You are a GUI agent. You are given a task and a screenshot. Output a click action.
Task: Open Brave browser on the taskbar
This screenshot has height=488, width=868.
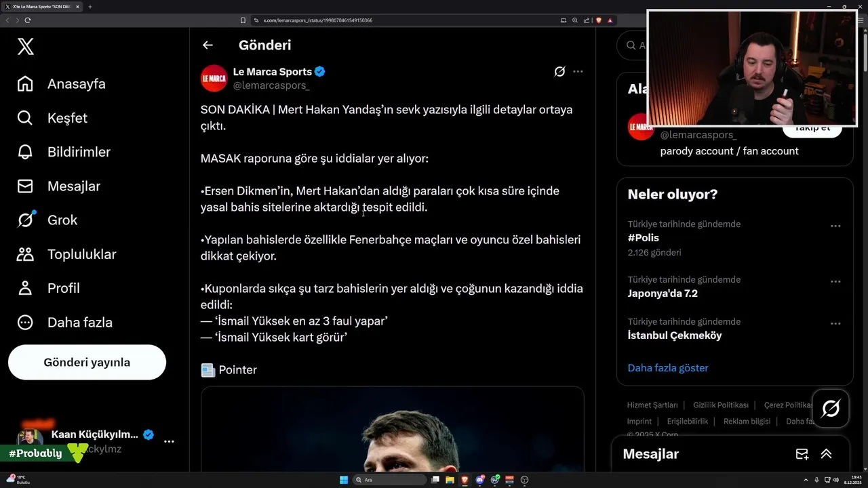point(465,480)
